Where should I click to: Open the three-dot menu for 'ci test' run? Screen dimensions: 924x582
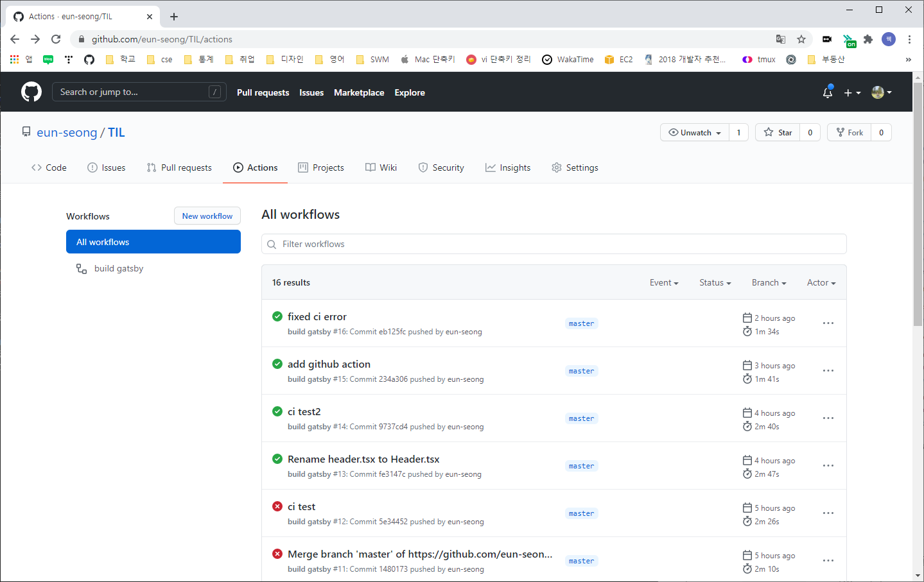(828, 513)
